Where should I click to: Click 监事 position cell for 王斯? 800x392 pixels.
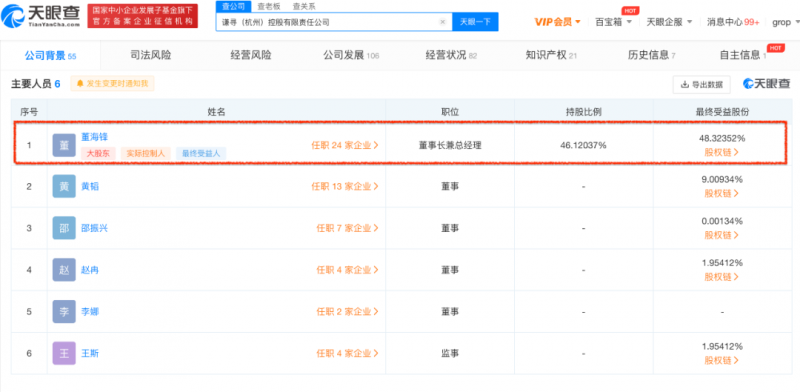(449, 353)
